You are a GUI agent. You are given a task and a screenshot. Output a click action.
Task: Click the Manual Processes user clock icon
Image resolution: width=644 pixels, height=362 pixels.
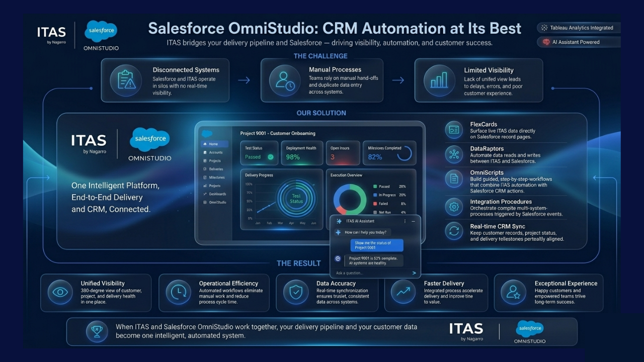tap(284, 80)
